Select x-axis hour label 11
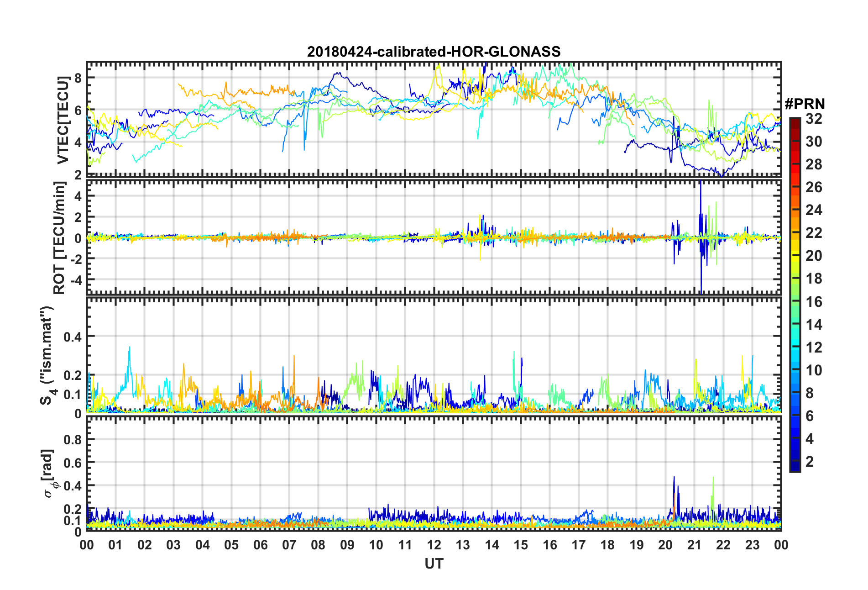 pos(405,545)
